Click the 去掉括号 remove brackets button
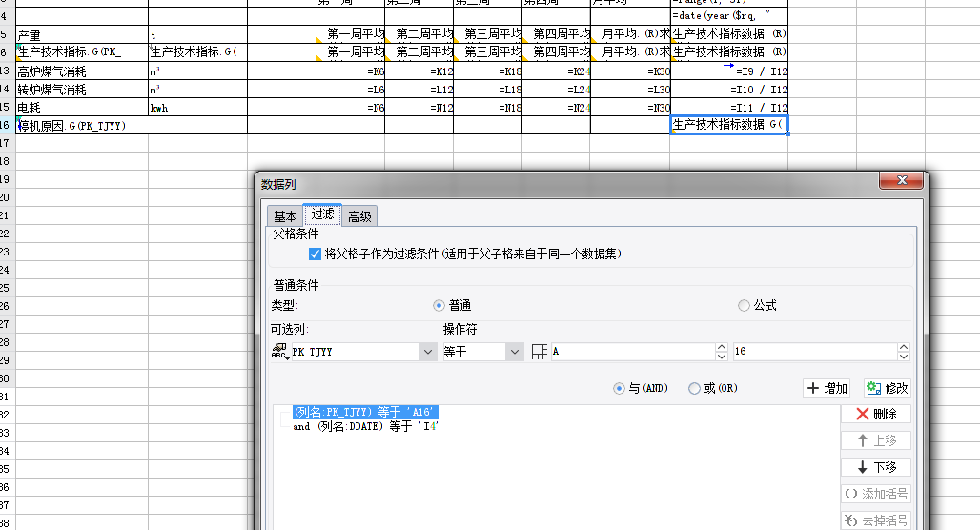Viewport: 980px width, 530px height. [876, 520]
